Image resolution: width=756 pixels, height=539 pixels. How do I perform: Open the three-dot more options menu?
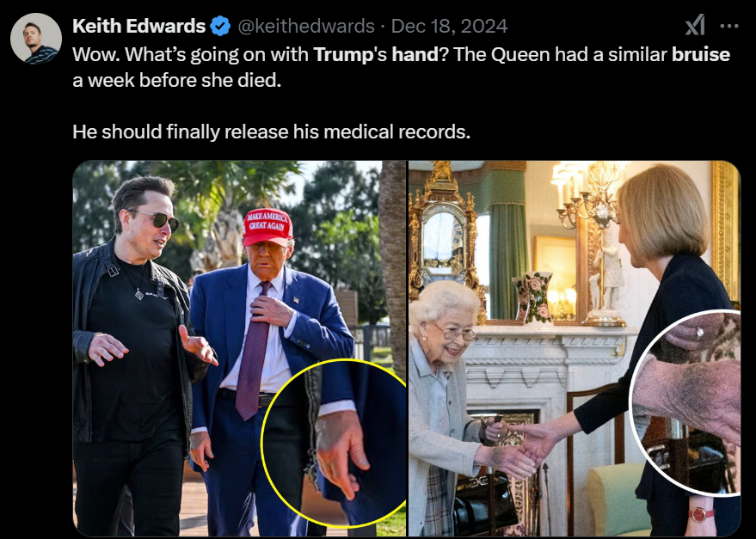coord(729,26)
